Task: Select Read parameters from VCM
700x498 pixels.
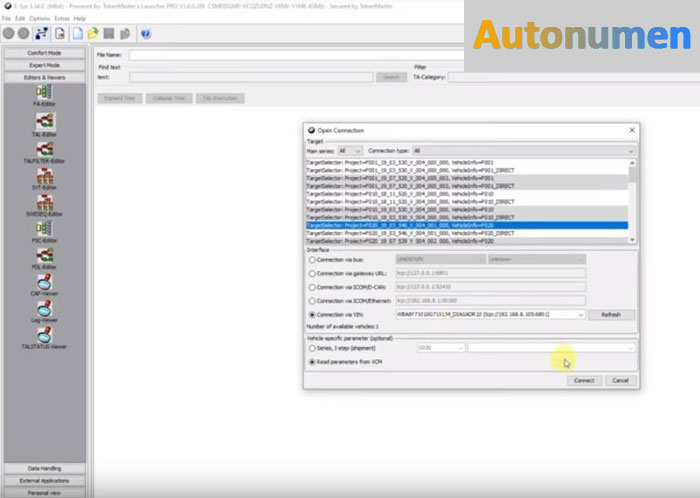Action: [312, 362]
